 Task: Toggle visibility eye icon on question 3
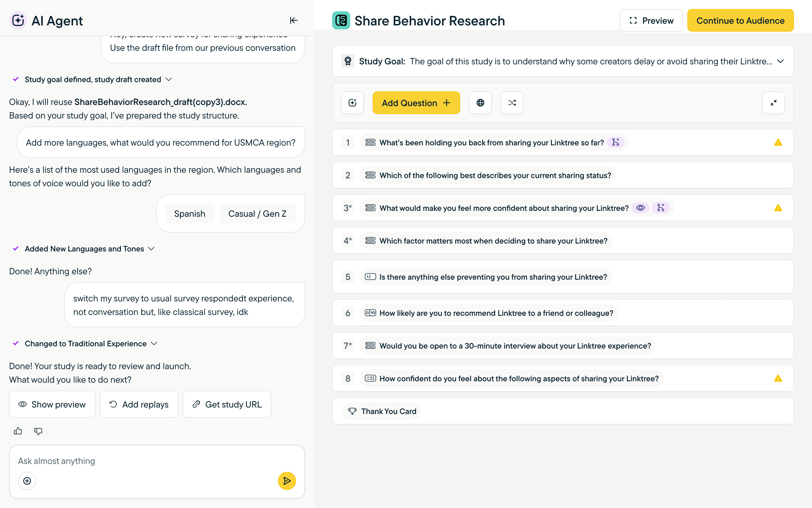pyautogui.click(x=640, y=208)
